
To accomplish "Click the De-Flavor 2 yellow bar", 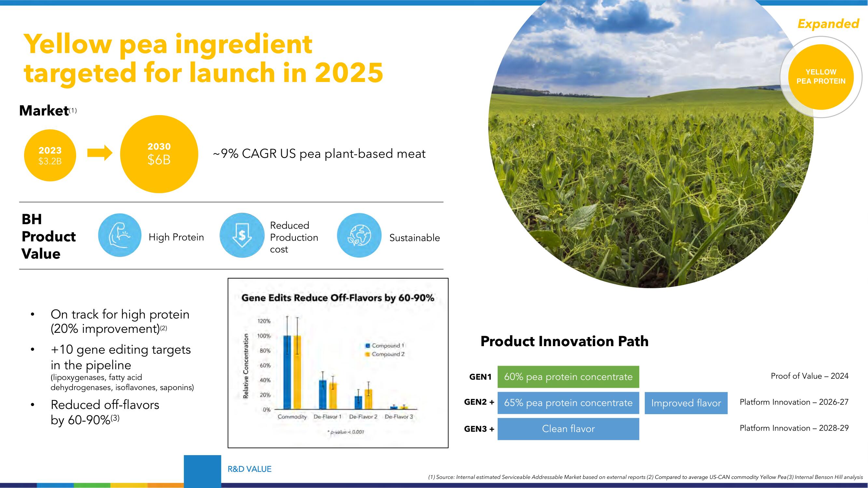I will pyautogui.click(x=368, y=399).
